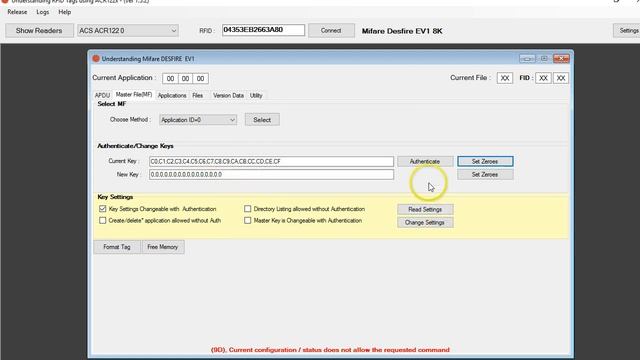640x360 pixels.
Task: Click the Read Settings button
Action: click(x=425, y=209)
